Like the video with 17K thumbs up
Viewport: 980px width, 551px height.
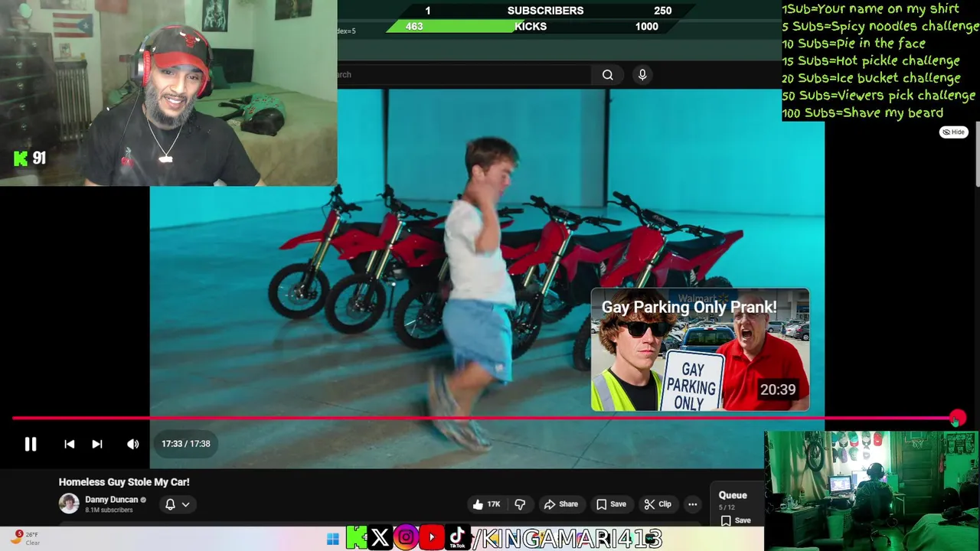[486, 504]
